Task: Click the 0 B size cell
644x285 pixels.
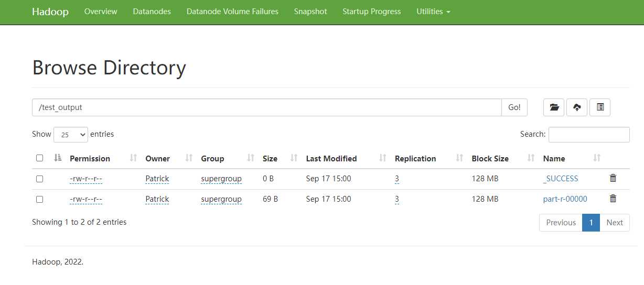Action: pyautogui.click(x=269, y=179)
